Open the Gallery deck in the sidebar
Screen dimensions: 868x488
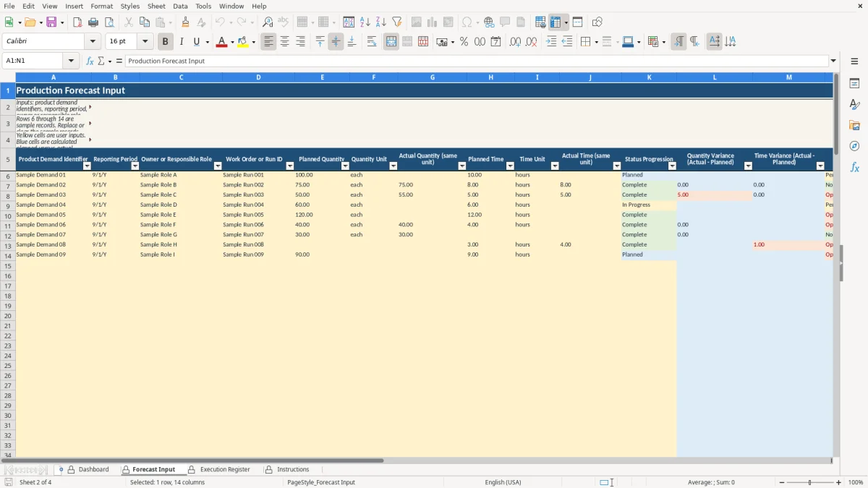click(854, 126)
